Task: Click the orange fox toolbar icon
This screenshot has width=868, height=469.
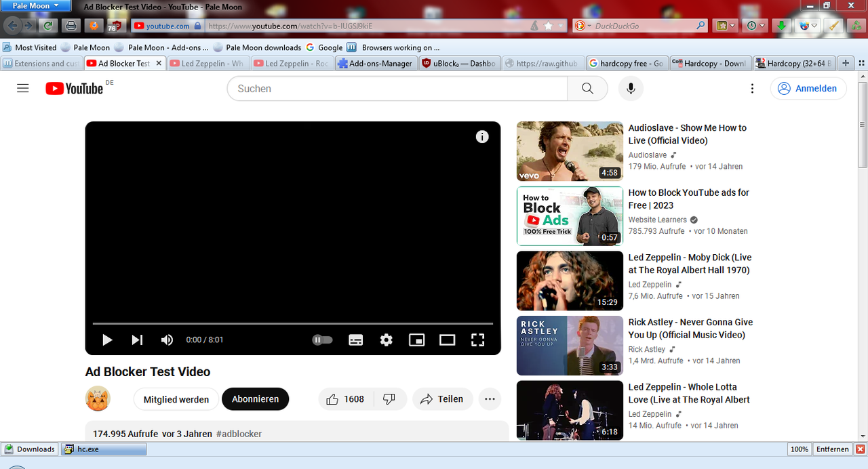Action: pyautogui.click(x=93, y=26)
